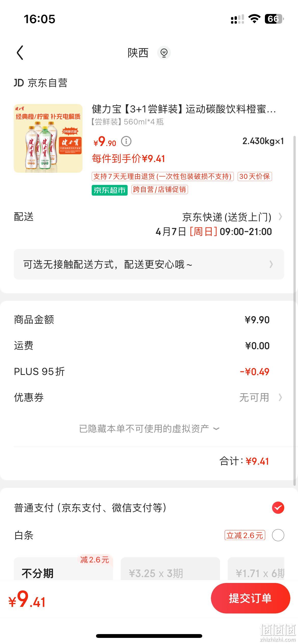Tap the 30天价保 tag
The image size is (298, 644).
coord(255,176)
